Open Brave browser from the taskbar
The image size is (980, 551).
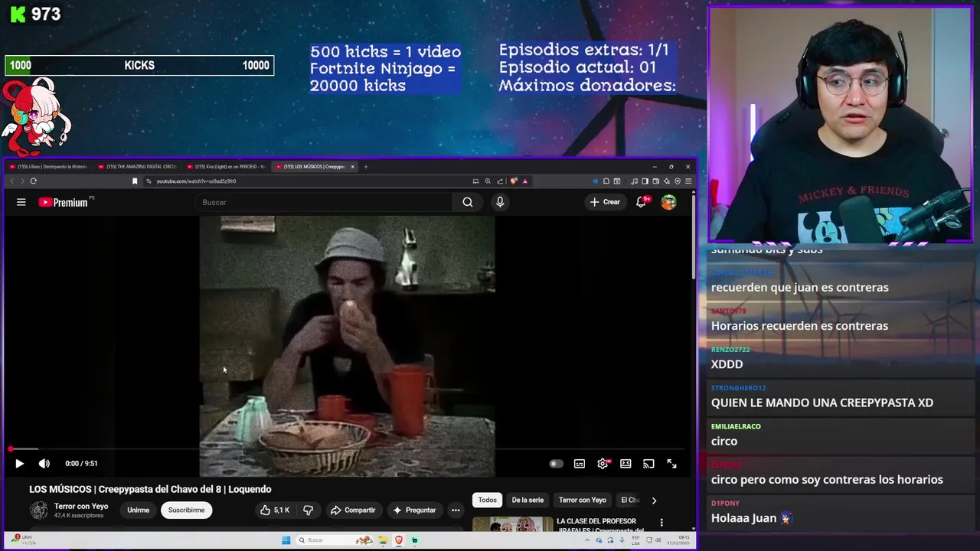pyautogui.click(x=399, y=540)
